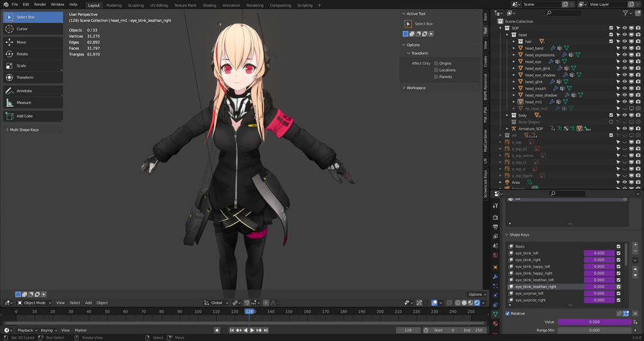The image size is (644, 341).
Task: Click the Options button in viewport
Action: pos(477,294)
